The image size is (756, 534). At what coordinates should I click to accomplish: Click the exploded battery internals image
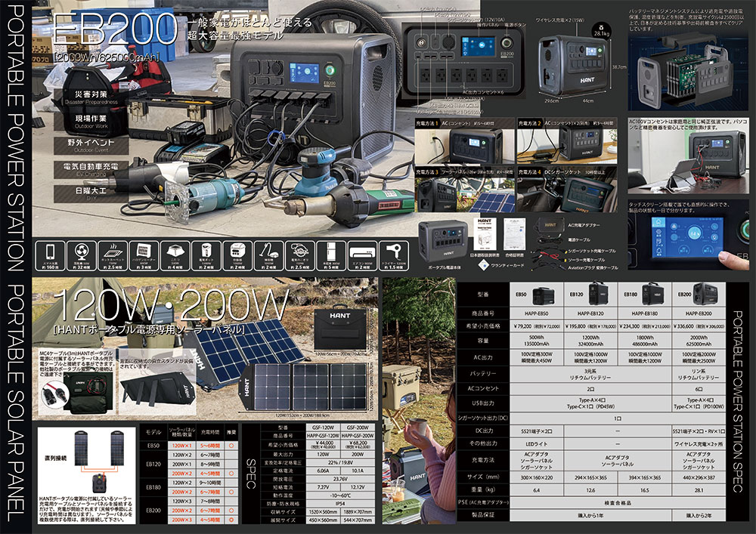pyautogui.click(x=688, y=73)
